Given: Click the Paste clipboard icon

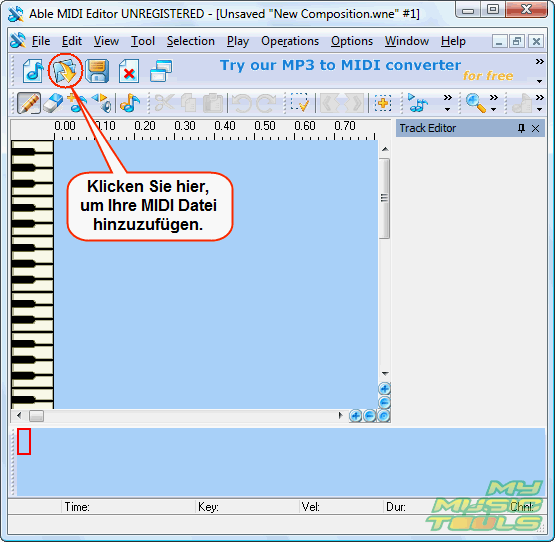Looking at the screenshot, I should click(212, 103).
